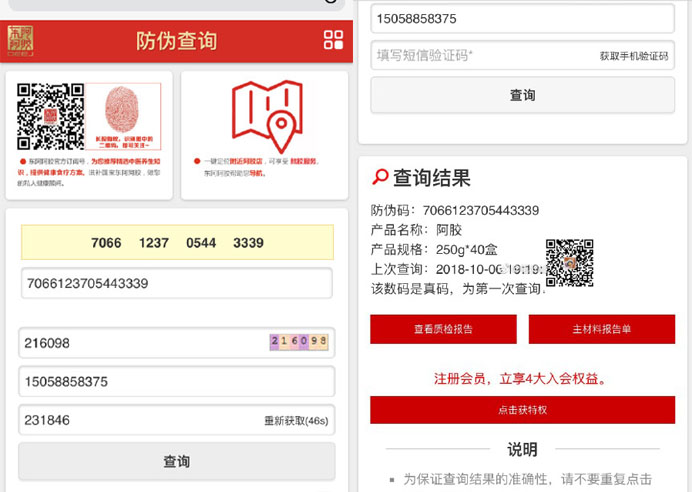Select the 产品名称 阿胶 line

(x=416, y=230)
